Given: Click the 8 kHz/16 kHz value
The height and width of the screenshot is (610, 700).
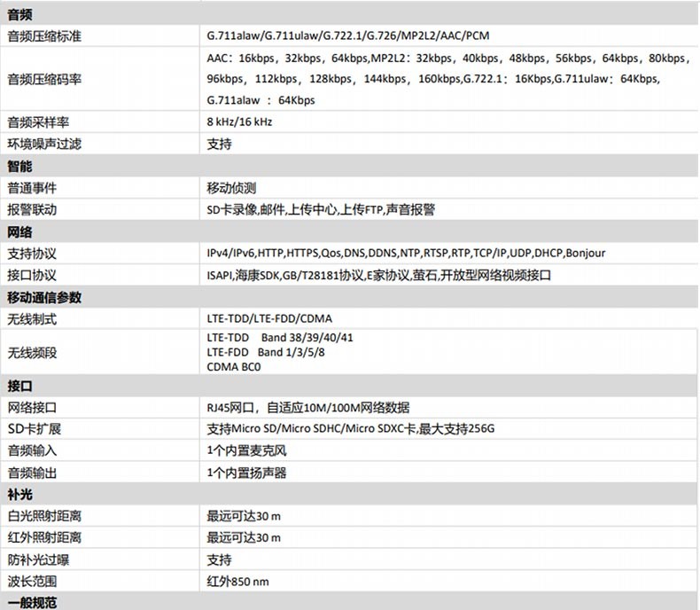Looking at the screenshot, I should click(239, 121).
